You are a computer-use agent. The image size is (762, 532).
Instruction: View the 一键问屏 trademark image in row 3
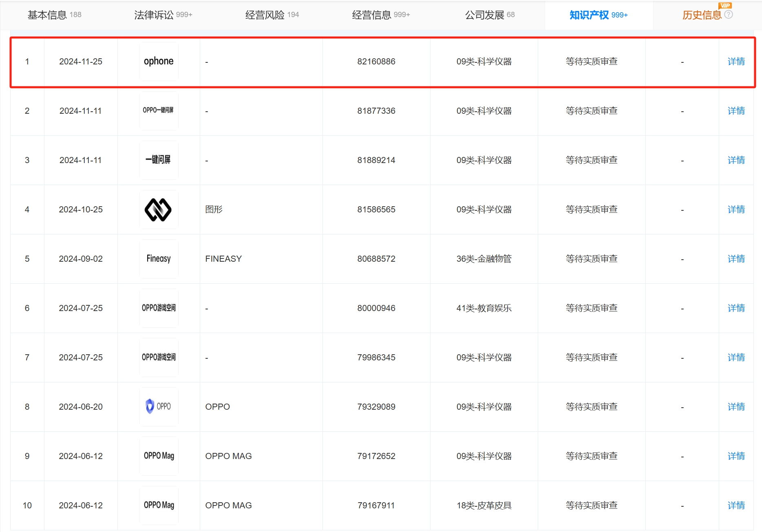(159, 160)
